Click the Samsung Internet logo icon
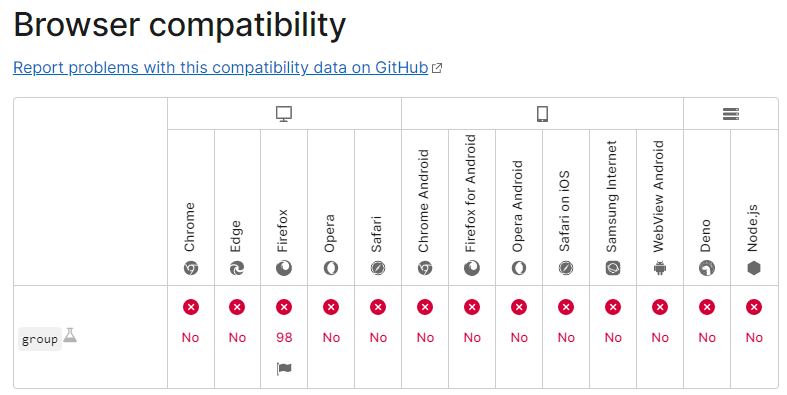The width and height of the screenshot is (787, 395). [x=613, y=269]
